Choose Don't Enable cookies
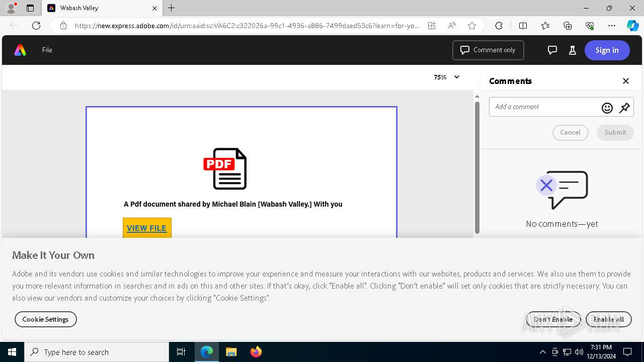This screenshot has height=362, width=644. [553, 319]
